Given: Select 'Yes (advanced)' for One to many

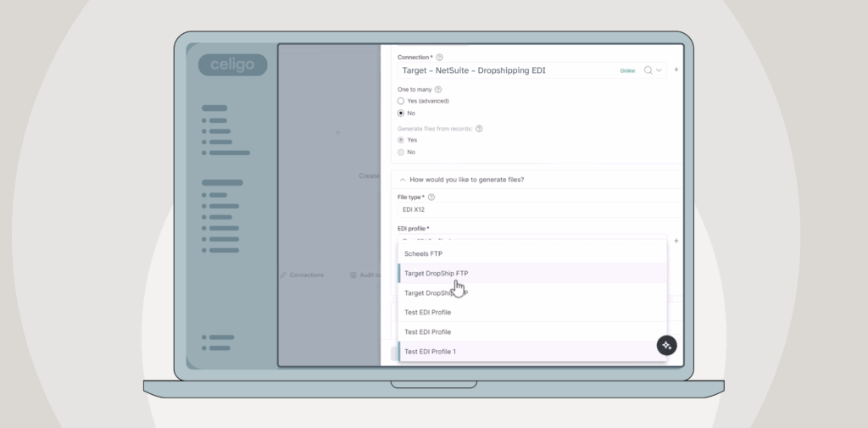Looking at the screenshot, I should click(x=401, y=101).
